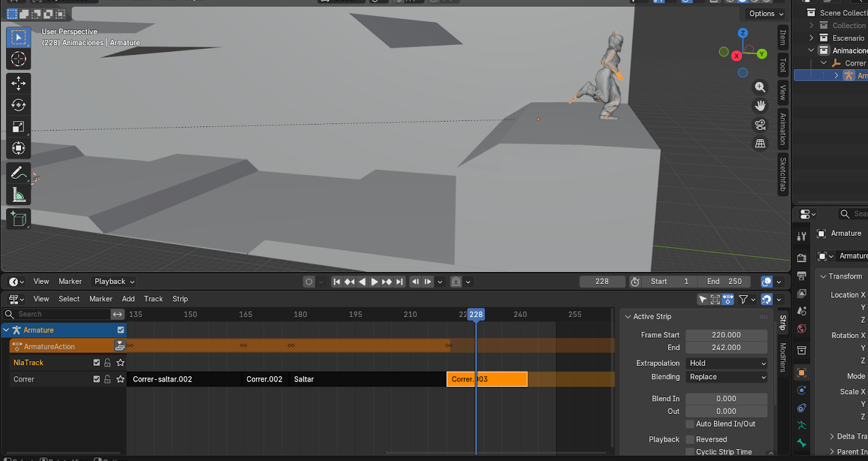
Task: Click the Options button in viewport header
Action: pyautogui.click(x=766, y=14)
